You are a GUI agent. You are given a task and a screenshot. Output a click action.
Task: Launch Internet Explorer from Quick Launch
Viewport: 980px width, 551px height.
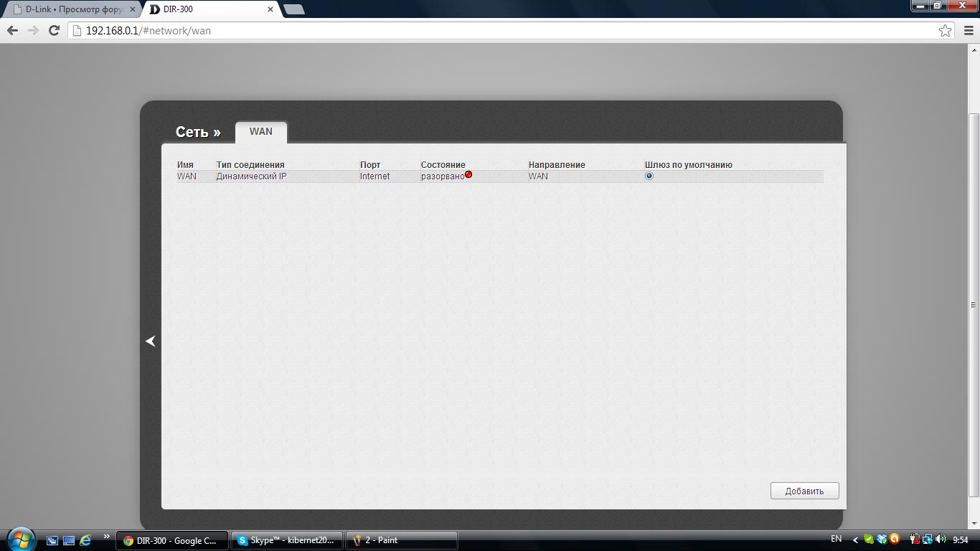[85, 540]
